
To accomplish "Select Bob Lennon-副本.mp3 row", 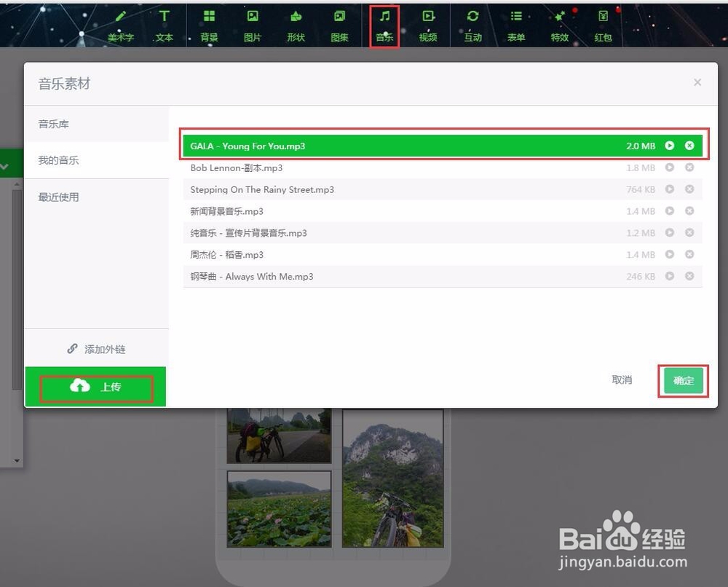I will [x=443, y=168].
